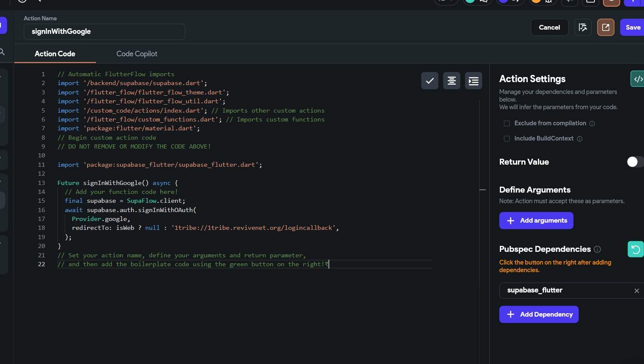The width and height of the screenshot is (644, 364).
Task: Enable Exclude from compilation checkbox
Action: (507, 124)
